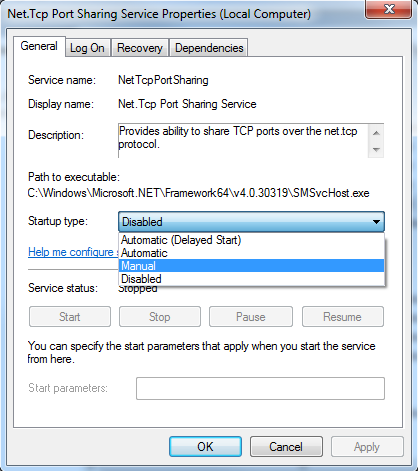Click the Resume service button

pyautogui.click(x=343, y=317)
